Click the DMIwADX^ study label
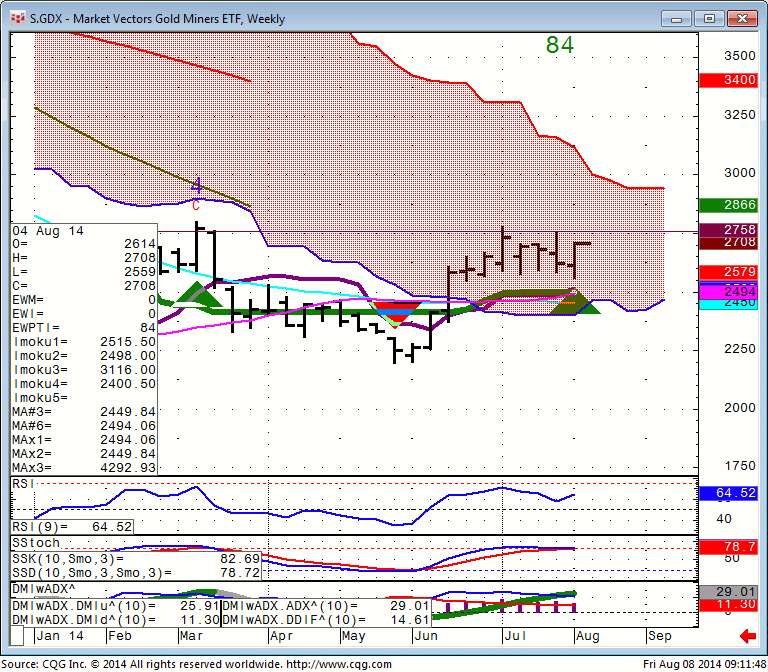 44,589
